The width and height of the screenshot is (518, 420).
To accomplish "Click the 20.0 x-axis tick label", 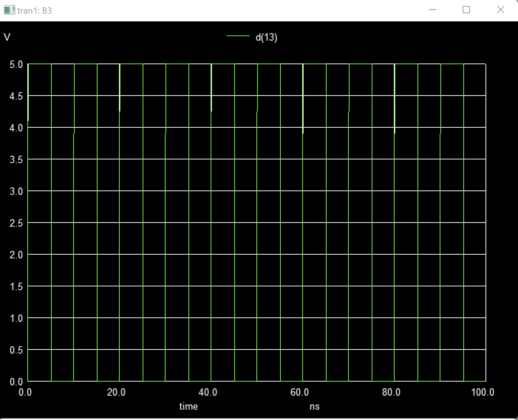I will pyautogui.click(x=116, y=392).
